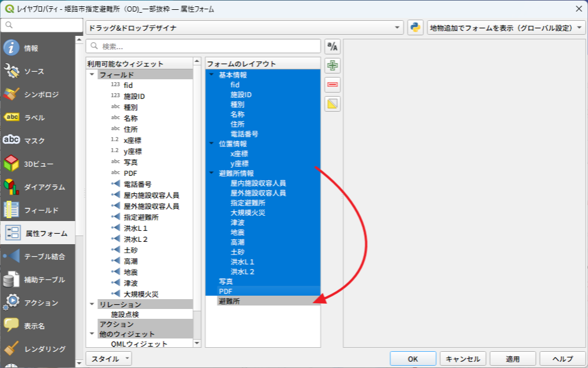
Task: Open the 3Dビュー section in the sidebar
Action: [38, 164]
